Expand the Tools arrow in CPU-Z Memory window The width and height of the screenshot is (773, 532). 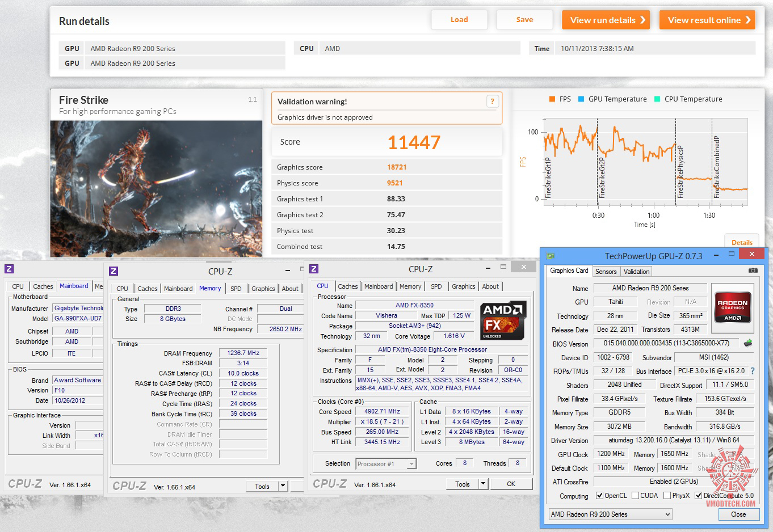pos(283,486)
